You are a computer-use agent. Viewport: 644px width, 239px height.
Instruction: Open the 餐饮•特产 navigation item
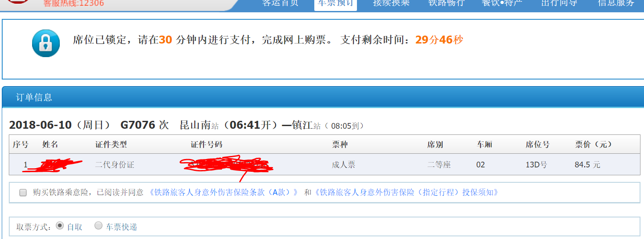pyautogui.click(x=502, y=3)
